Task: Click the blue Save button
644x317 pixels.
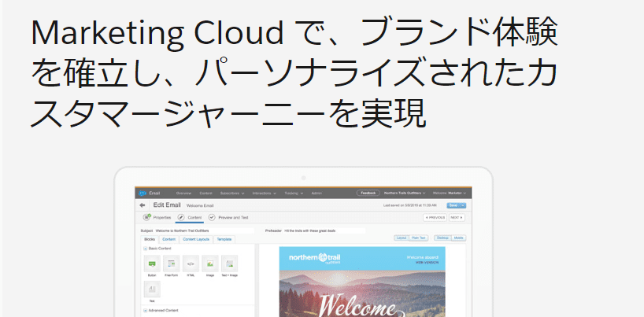Action: click(453, 205)
